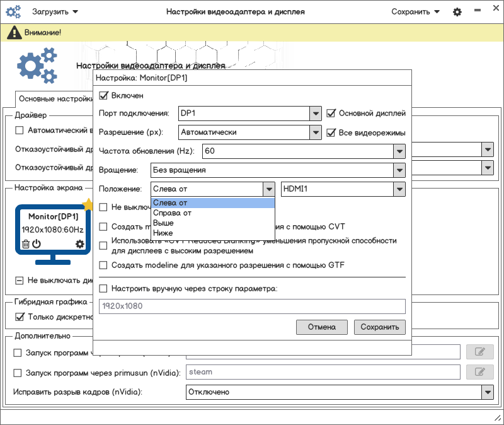504x425 pixels.
Task: Choose Выше option in list
Action: (x=213, y=223)
